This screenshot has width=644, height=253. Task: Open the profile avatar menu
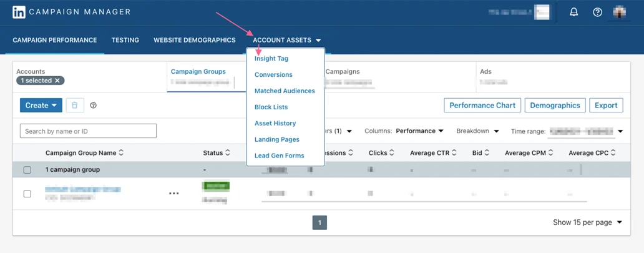pos(620,12)
